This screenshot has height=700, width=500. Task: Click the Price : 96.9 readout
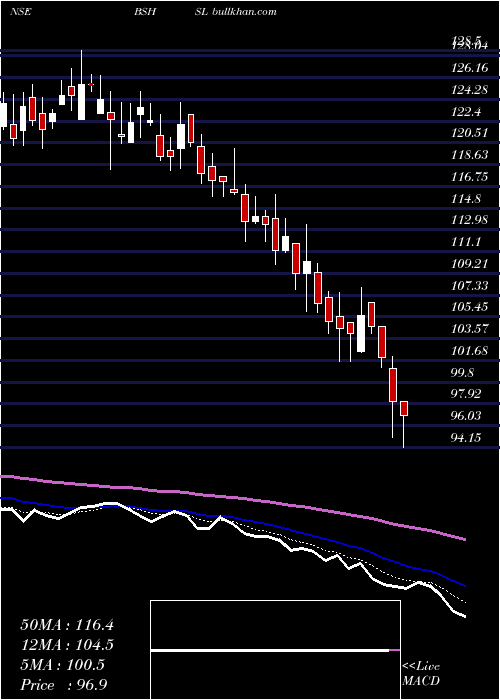(63, 685)
